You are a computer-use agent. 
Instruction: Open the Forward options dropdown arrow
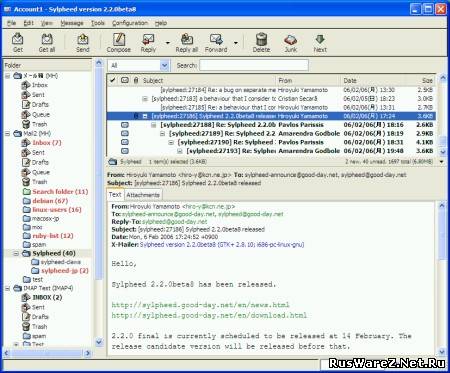tap(236, 43)
